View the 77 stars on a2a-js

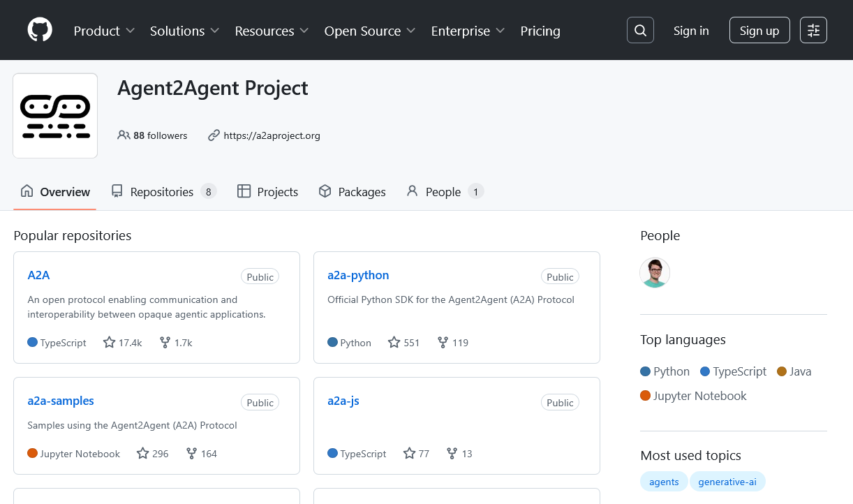coord(416,454)
